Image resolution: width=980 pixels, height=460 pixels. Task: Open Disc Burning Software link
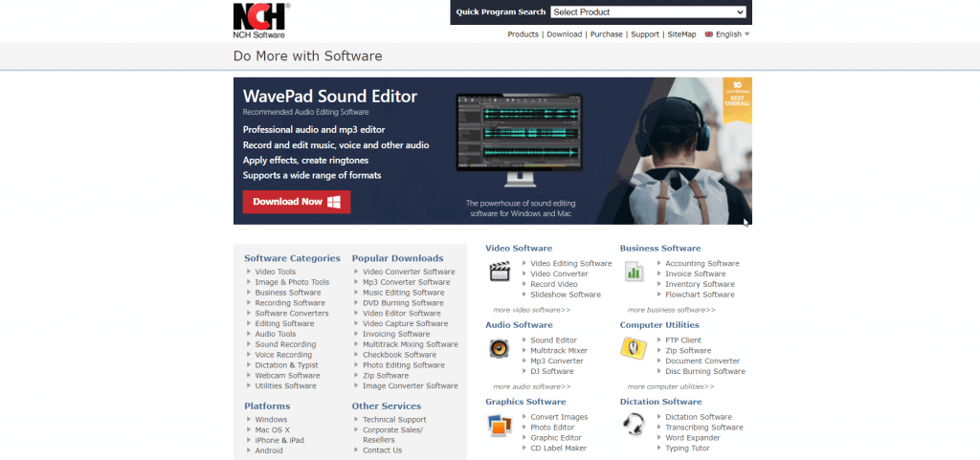coord(705,371)
